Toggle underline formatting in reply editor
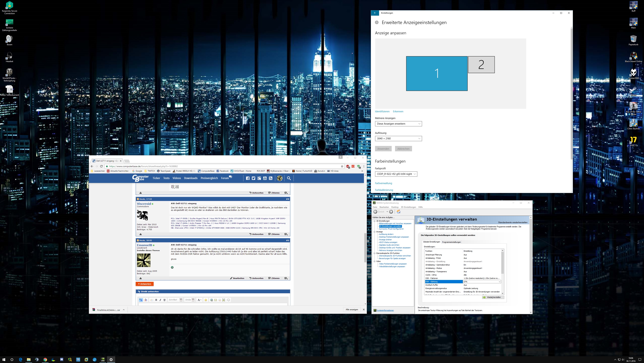 pos(165,300)
